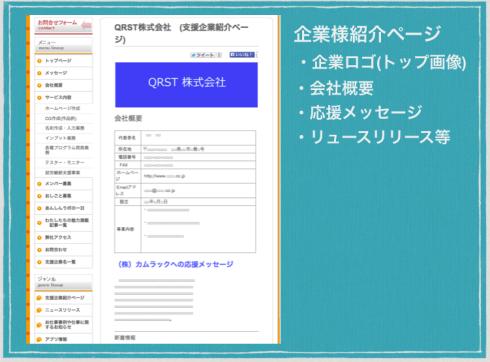
Task: Open the ニュースリリース genre link
Action: [x=63, y=310]
